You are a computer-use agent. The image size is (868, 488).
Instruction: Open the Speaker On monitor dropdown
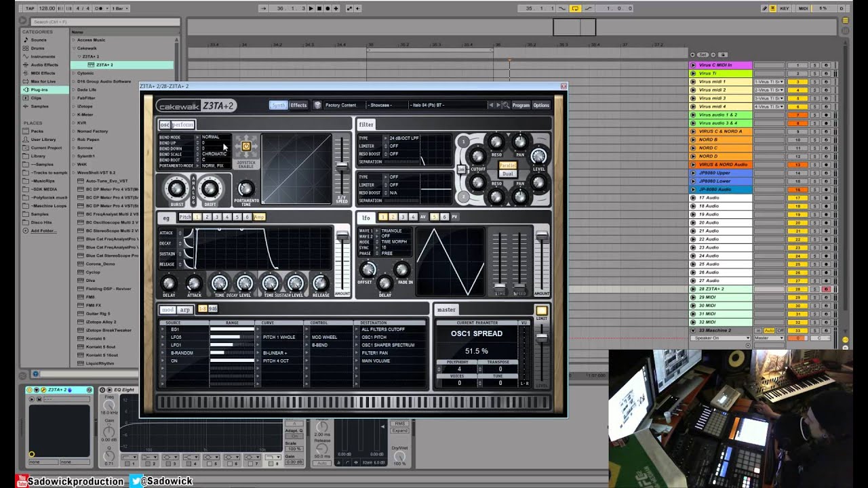[x=721, y=338]
